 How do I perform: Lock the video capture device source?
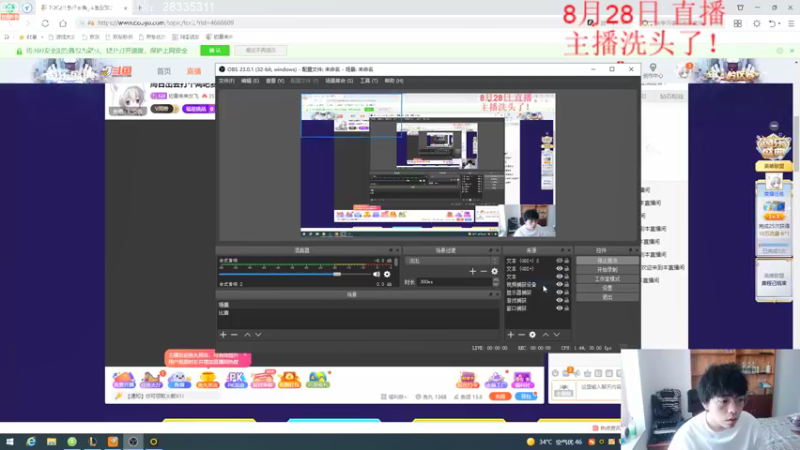click(566, 284)
